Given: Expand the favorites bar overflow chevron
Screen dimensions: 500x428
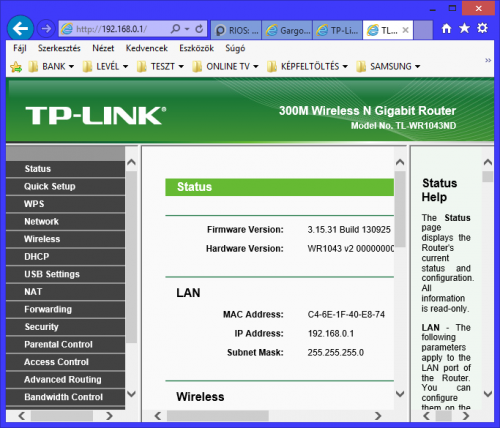Looking at the screenshot, I should pyautogui.click(x=488, y=60).
